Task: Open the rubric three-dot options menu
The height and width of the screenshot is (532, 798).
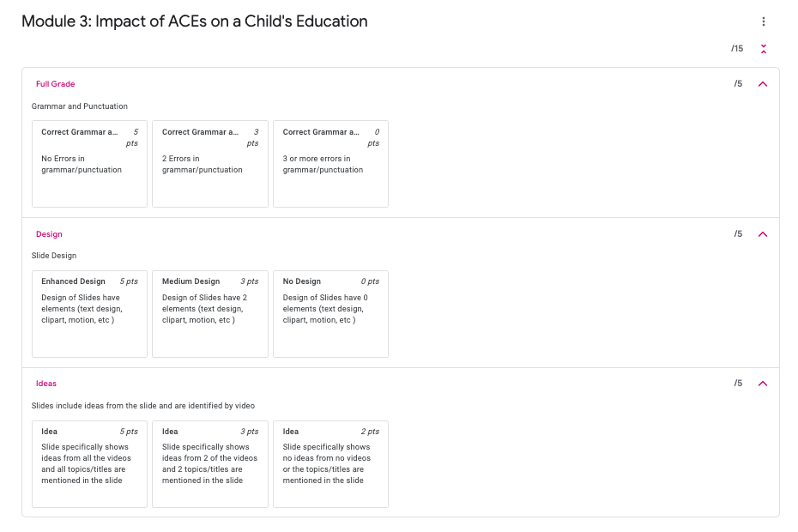Action: pyautogui.click(x=763, y=21)
